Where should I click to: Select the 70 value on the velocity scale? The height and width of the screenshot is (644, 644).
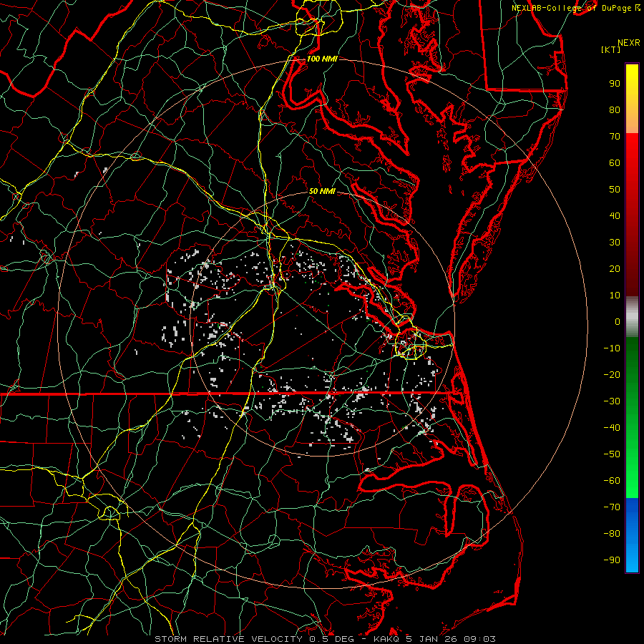tap(615, 137)
